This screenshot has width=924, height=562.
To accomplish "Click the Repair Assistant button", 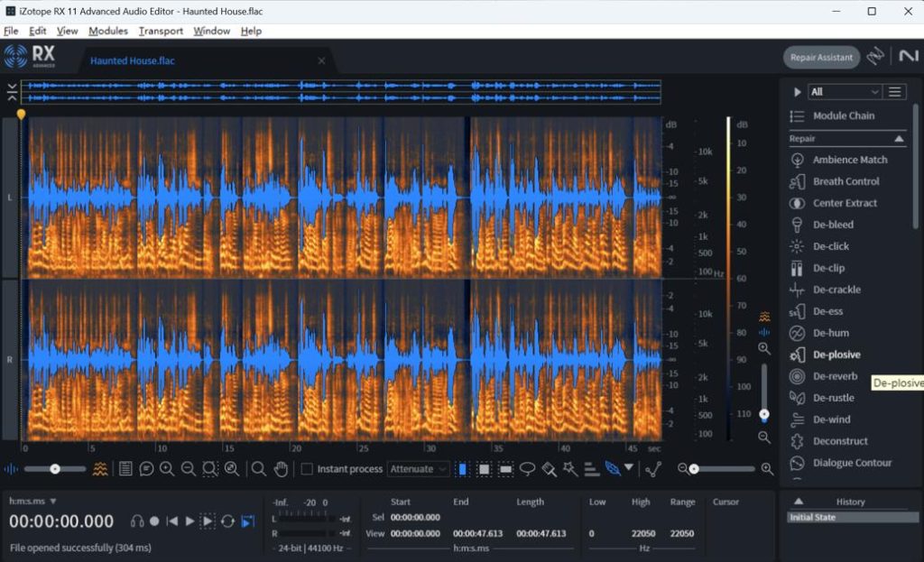I will click(x=824, y=57).
